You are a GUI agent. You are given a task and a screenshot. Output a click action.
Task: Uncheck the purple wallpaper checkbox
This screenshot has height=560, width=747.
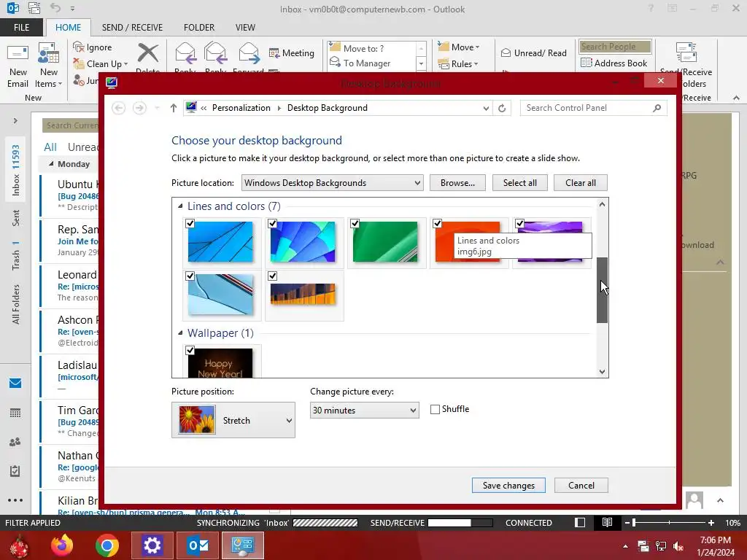click(519, 223)
